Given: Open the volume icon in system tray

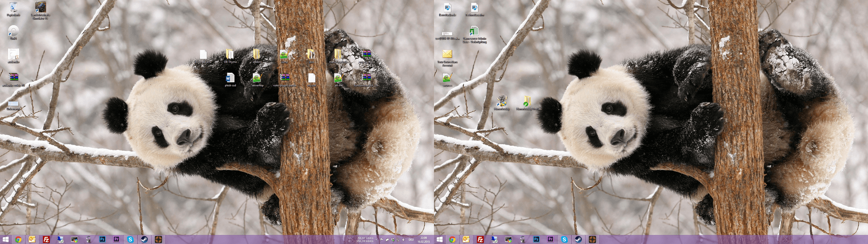Looking at the screenshot, I should tap(403, 239).
